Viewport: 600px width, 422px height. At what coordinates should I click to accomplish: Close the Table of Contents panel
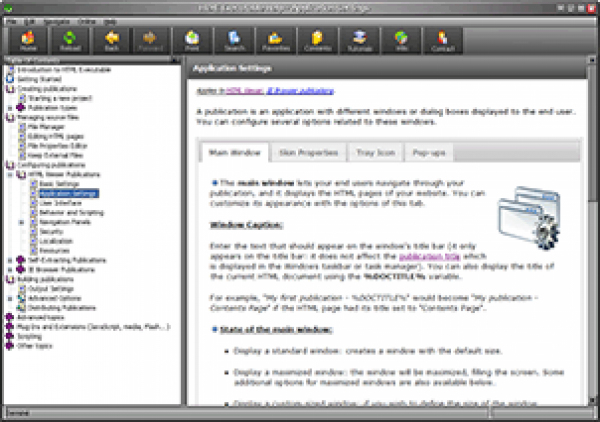[x=175, y=60]
